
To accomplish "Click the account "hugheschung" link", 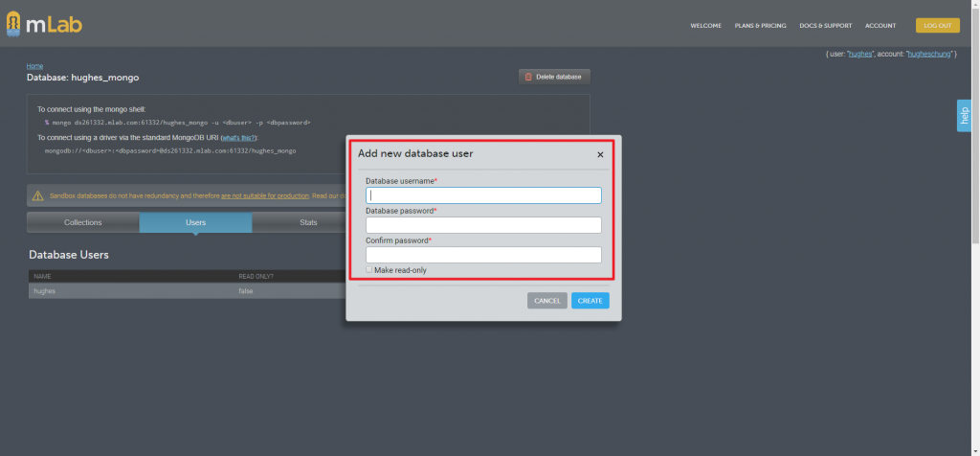I will point(929,55).
